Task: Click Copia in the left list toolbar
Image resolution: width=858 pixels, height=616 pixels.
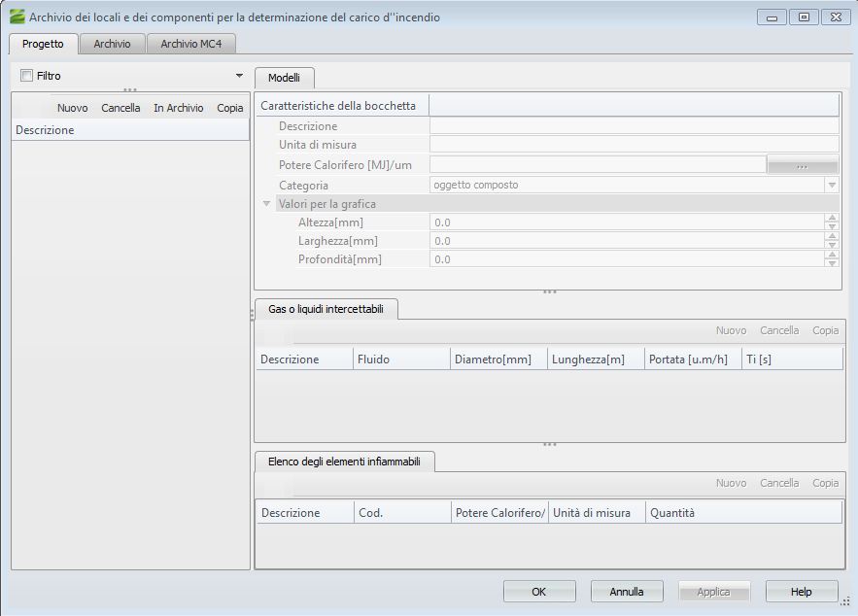Action: [230, 108]
